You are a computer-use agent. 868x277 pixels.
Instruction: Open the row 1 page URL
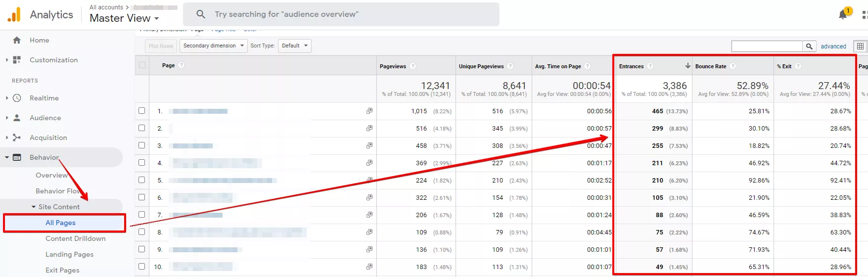point(200,111)
